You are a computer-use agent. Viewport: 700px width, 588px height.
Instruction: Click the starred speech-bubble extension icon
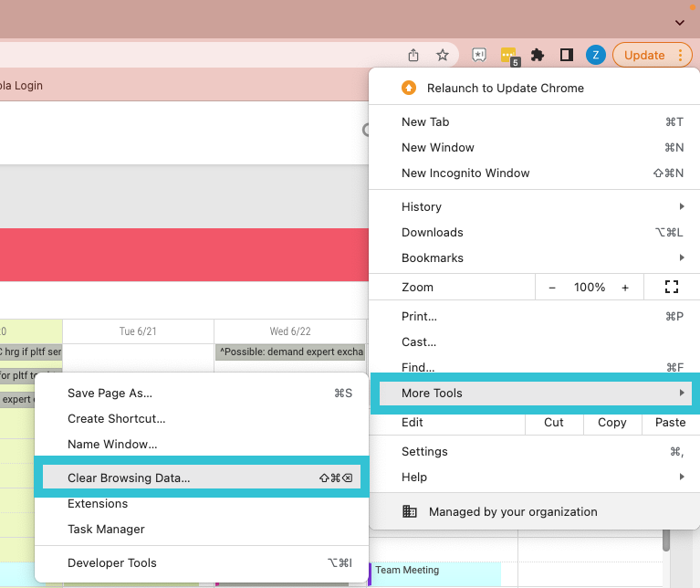(x=479, y=55)
